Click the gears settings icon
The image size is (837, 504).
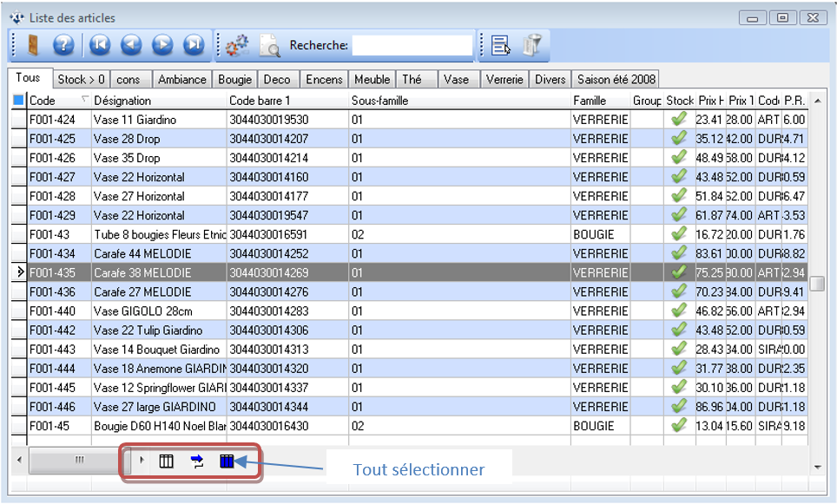coord(237,45)
